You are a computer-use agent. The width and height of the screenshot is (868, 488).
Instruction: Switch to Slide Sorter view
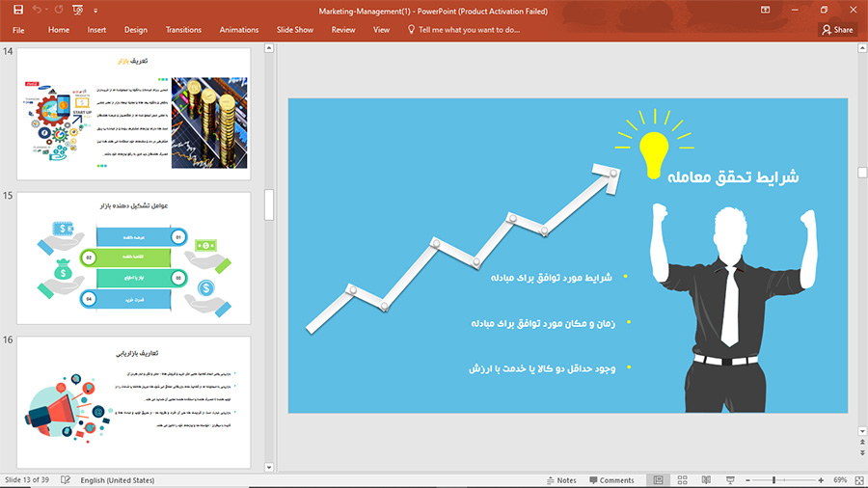tap(682, 480)
